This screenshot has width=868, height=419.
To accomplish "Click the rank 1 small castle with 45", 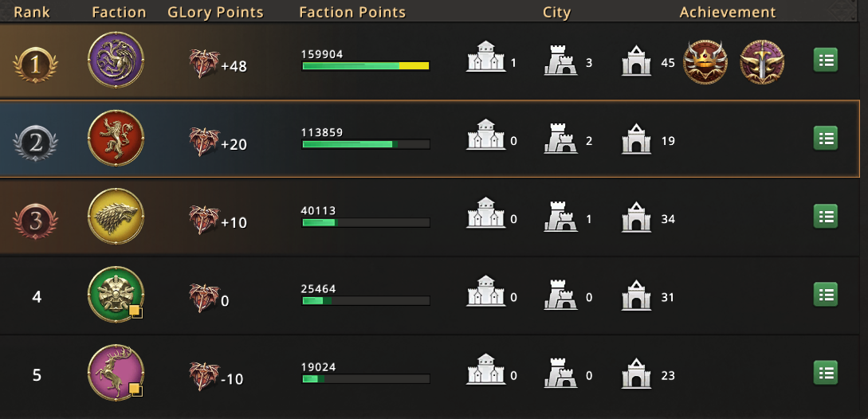I will coord(637,61).
